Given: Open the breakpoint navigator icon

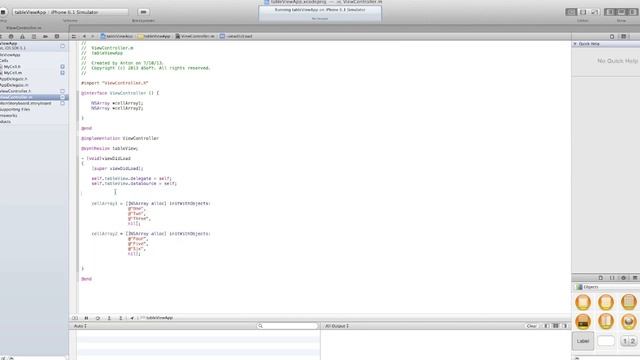Looking at the screenshot, I should pyautogui.click(x=45, y=36).
